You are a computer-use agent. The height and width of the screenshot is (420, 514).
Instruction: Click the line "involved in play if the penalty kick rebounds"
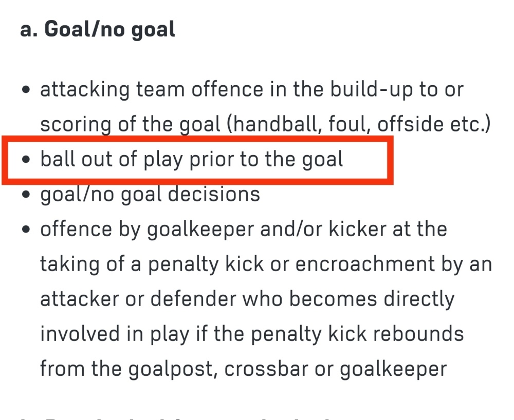click(x=252, y=334)
